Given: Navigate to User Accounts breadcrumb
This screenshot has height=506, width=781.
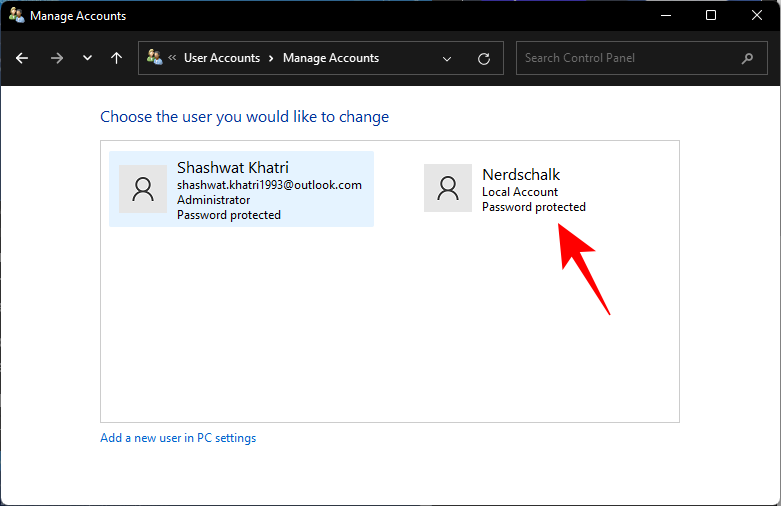Looking at the screenshot, I should point(221,58).
